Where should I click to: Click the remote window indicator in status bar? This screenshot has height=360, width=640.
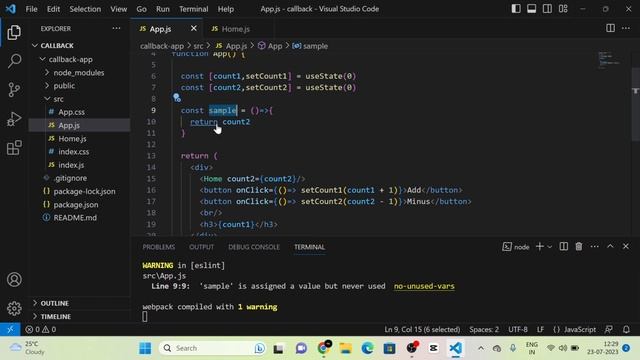coord(10,329)
